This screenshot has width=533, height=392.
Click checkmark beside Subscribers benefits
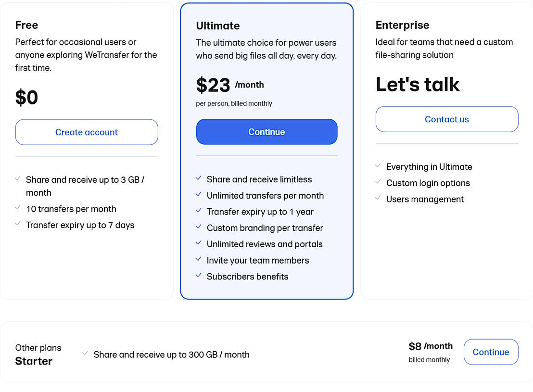tap(198, 276)
